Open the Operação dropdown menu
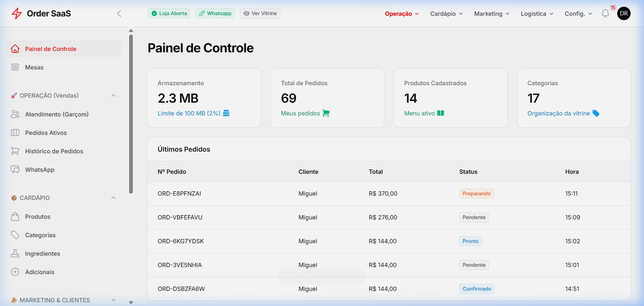This screenshot has width=644, height=306. (x=402, y=14)
